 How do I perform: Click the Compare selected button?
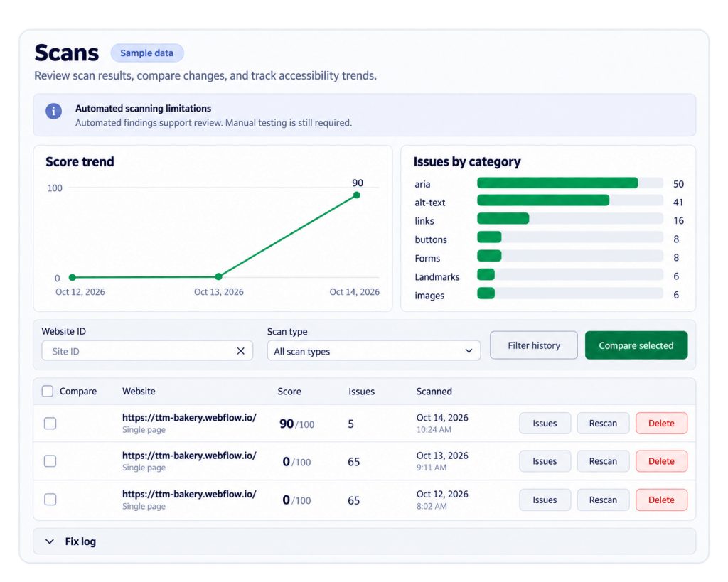click(636, 345)
